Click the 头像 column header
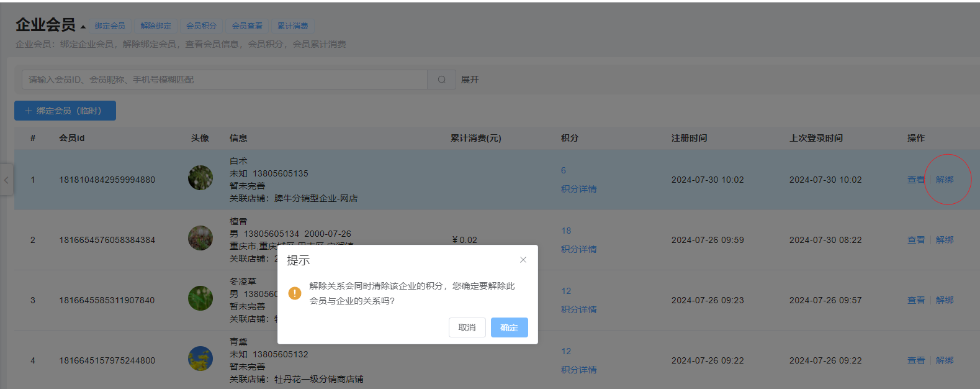Viewport: 980px width, 389px height. coord(200,138)
